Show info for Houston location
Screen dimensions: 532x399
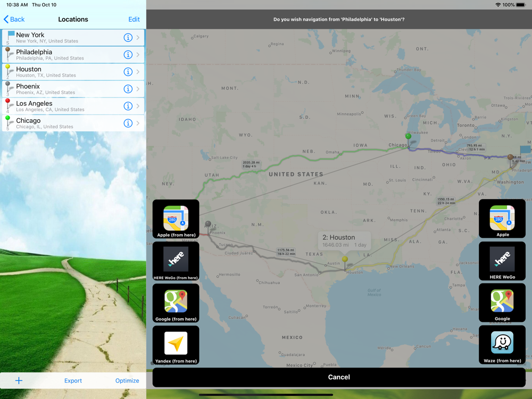pos(128,72)
